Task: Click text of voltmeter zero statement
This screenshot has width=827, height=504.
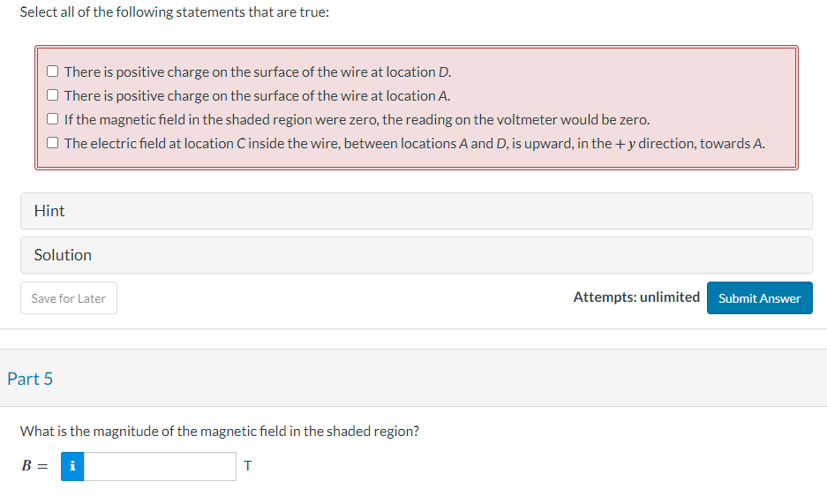Action: 357,120
